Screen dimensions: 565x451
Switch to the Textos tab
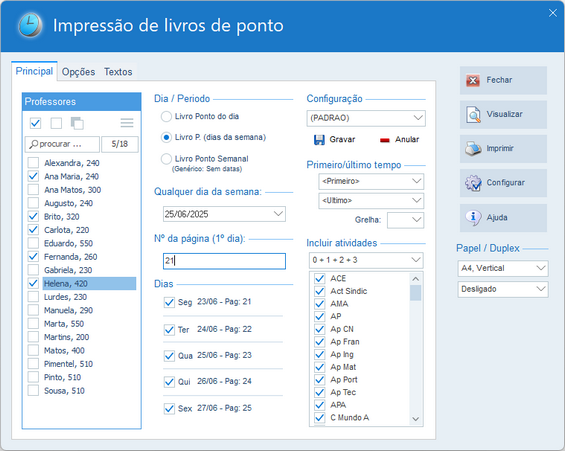tap(118, 72)
